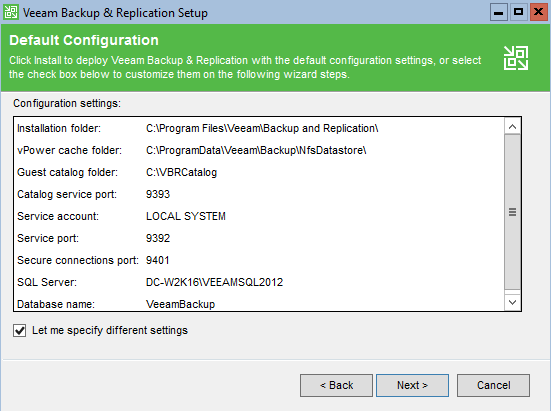The image size is (551, 411).
Task: Click SQL Server value DC-W2K16\VEEAMSQL2012
Action: tap(214, 282)
